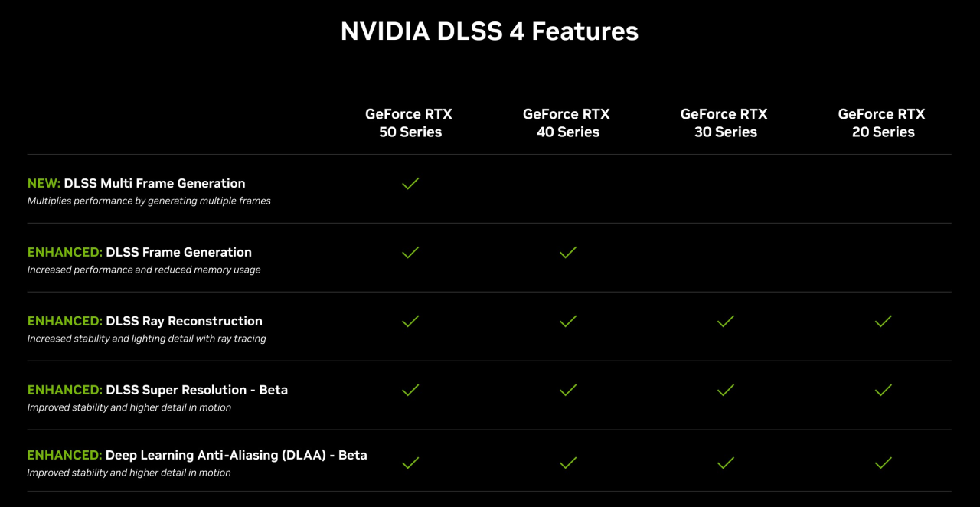The height and width of the screenshot is (507, 980).
Task: Select the GeForce RTX 20 Series column header
Action: click(882, 123)
